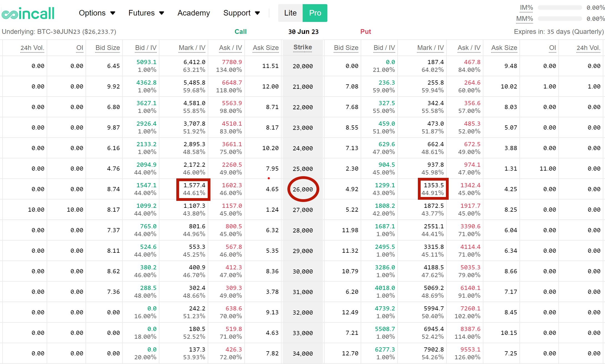This screenshot has width=605, height=364.
Task: Switch to Lite mode
Action: (x=290, y=13)
